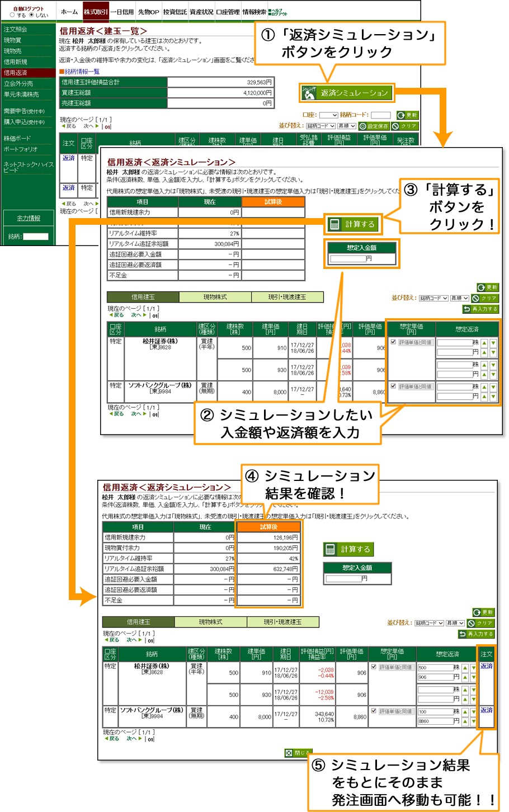Viewport: 509px width, 812px height.
Task: Click 想定入金額 input field in input window
Action: click(x=347, y=259)
